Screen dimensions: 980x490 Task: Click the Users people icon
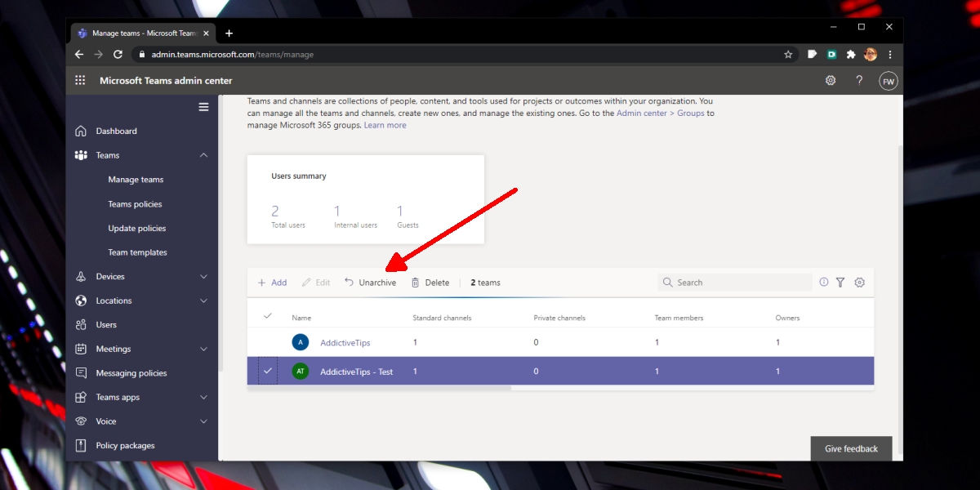[81, 325]
